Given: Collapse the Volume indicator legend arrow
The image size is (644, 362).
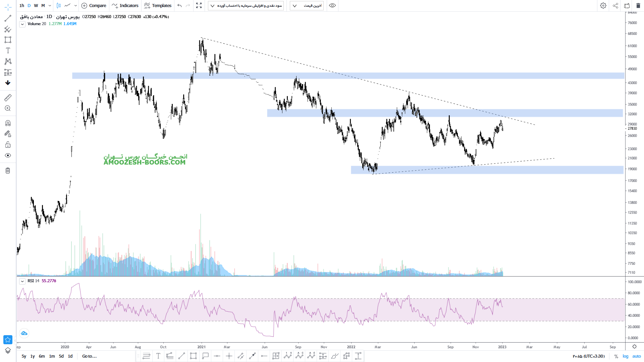Looking at the screenshot, I should 22,24.
